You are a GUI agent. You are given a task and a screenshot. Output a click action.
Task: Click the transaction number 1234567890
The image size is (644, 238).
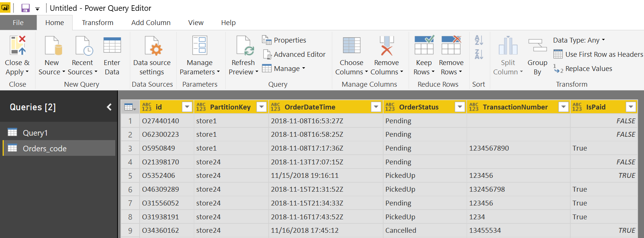click(x=519, y=148)
